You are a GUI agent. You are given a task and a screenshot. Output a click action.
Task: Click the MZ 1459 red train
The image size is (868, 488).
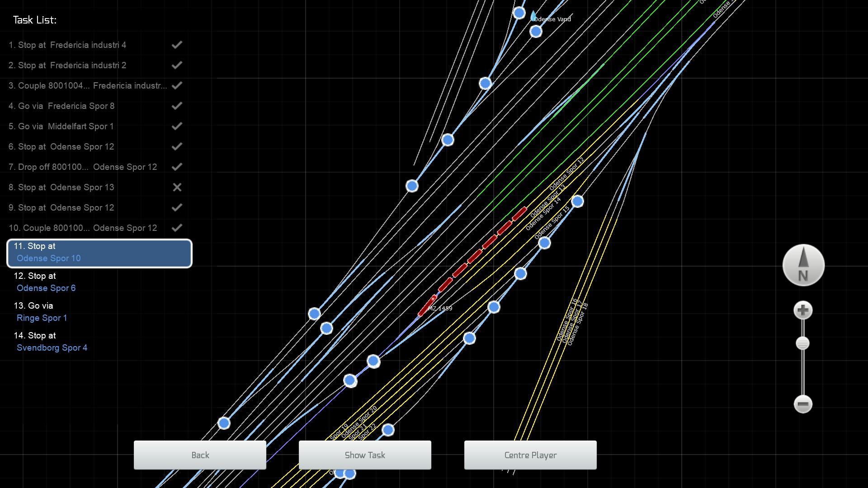(x=427, y=306)
